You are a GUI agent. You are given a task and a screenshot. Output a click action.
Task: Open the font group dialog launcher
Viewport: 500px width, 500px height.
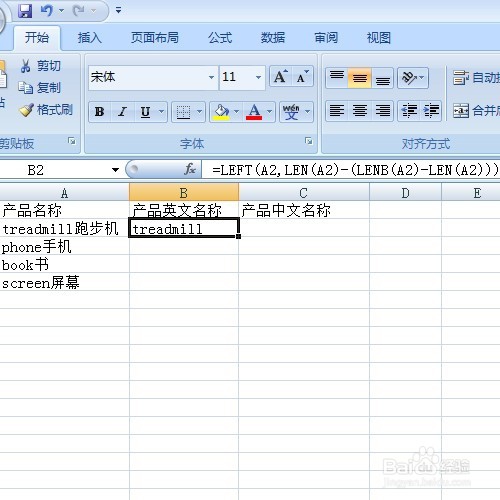[x=309, y=141]
